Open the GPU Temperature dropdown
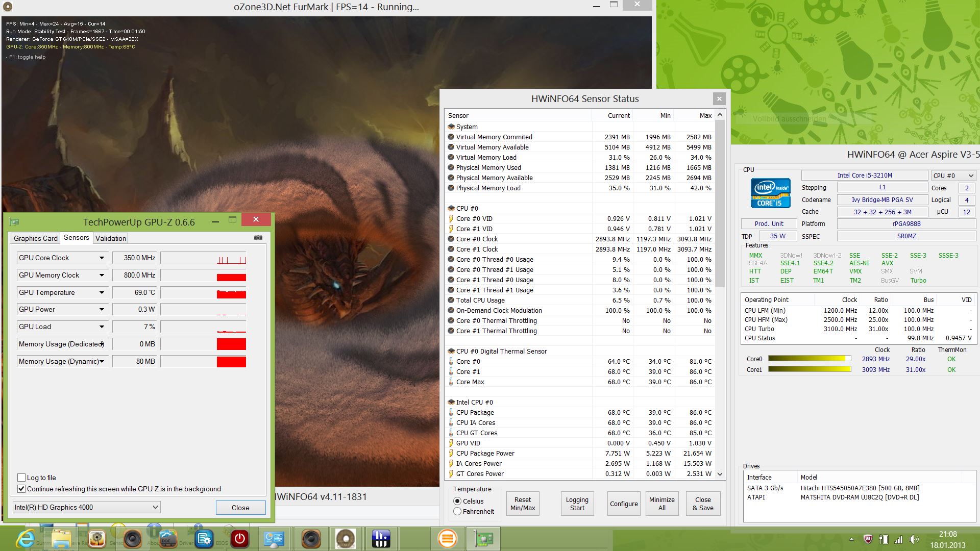Screen dimensions: 980x551 pos(102,293)
